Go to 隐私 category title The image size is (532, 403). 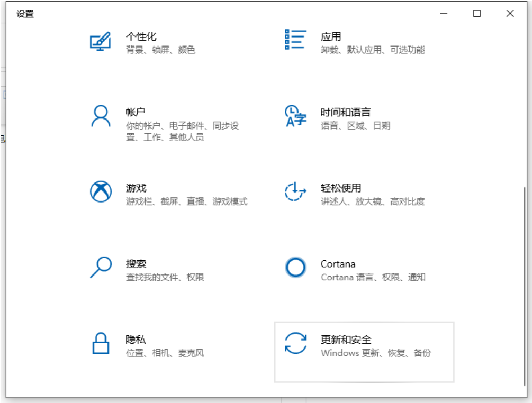[136, 340]
